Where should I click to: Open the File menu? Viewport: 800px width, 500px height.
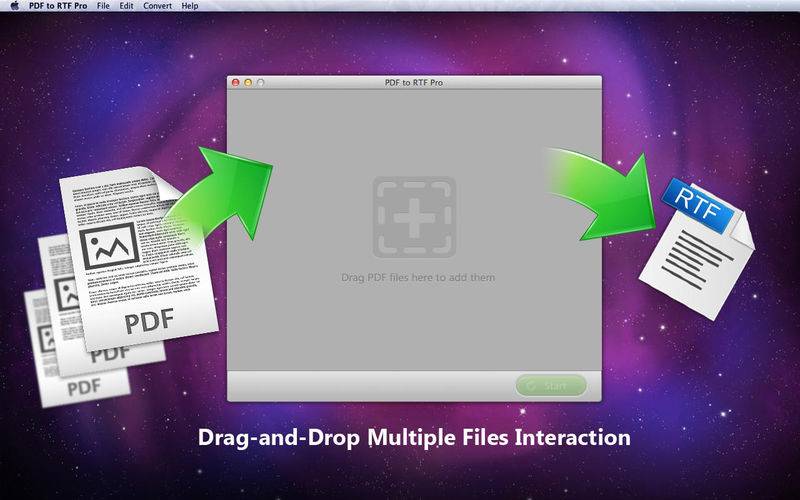pyautogui.click(x=103, y=6)
